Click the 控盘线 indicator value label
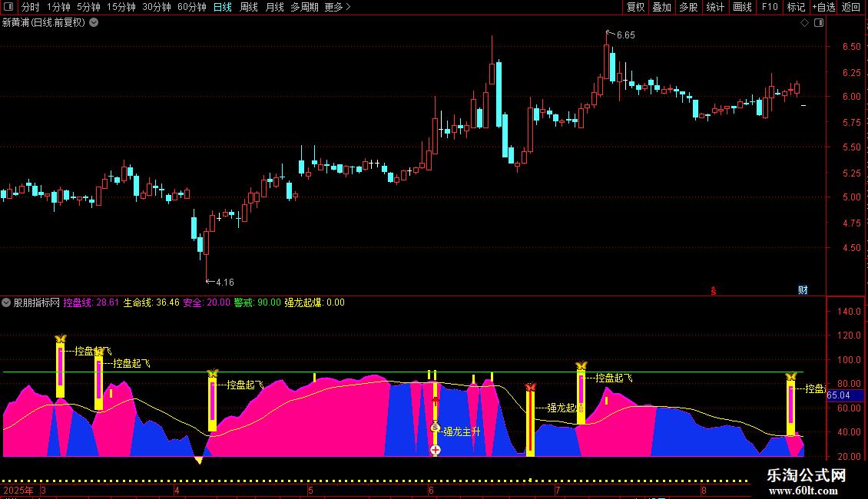Viewport: 868px width, 499px height. (x=91, y=302)
